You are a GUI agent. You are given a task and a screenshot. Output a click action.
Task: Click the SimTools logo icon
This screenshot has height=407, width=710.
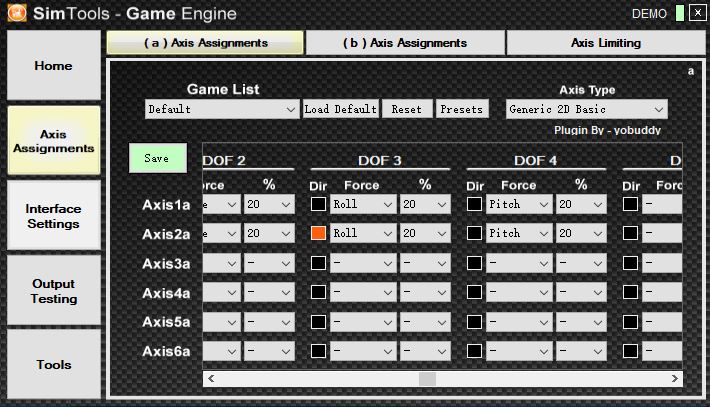[x=17, y=13]
